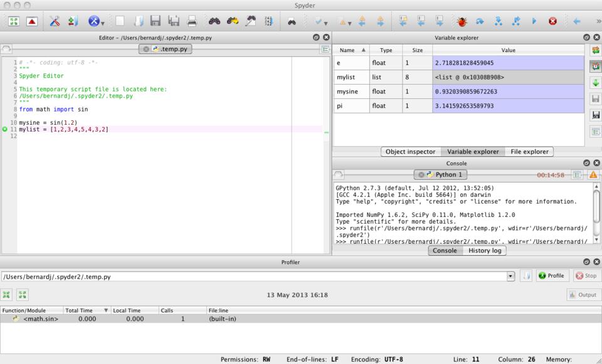
Task: Click the green Profile button
Action: 551,276
